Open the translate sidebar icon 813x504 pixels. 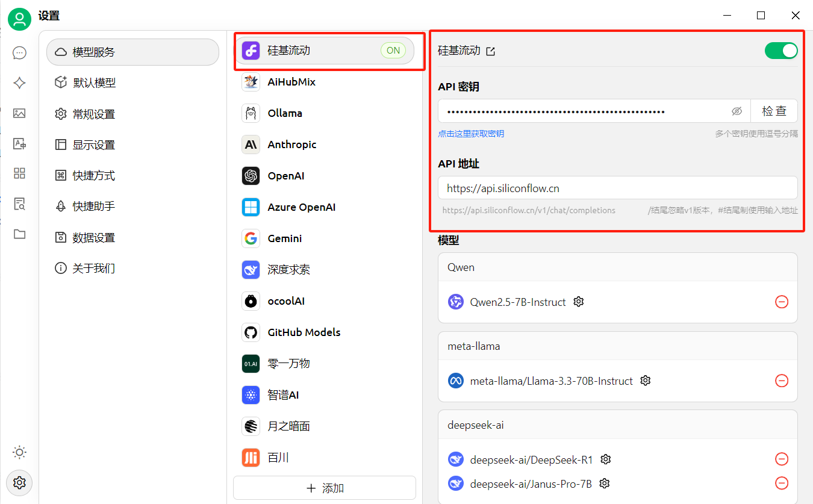(19, 143)
